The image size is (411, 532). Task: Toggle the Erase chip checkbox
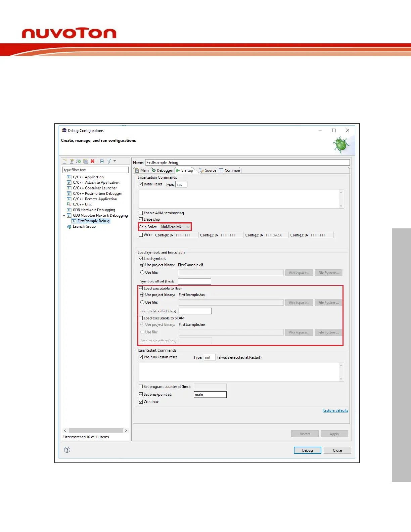point(141,219)
